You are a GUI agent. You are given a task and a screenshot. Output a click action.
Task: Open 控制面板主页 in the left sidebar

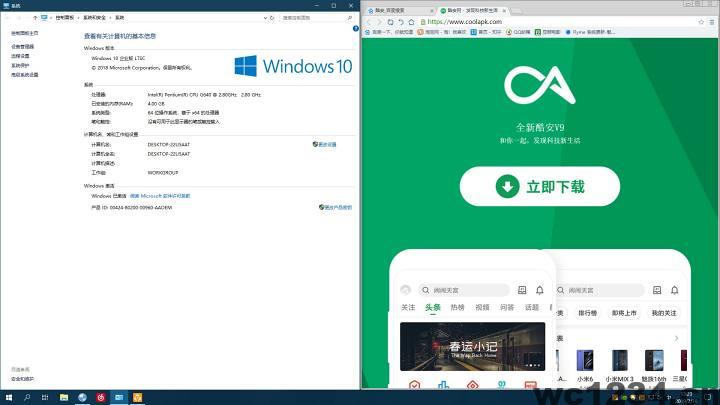[x=25, y=33]
